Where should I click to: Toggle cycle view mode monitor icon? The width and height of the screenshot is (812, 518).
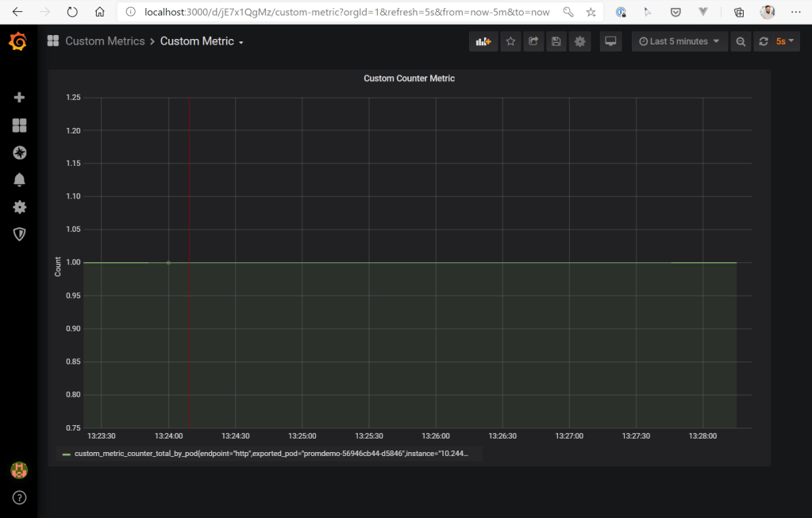point(610,41)
